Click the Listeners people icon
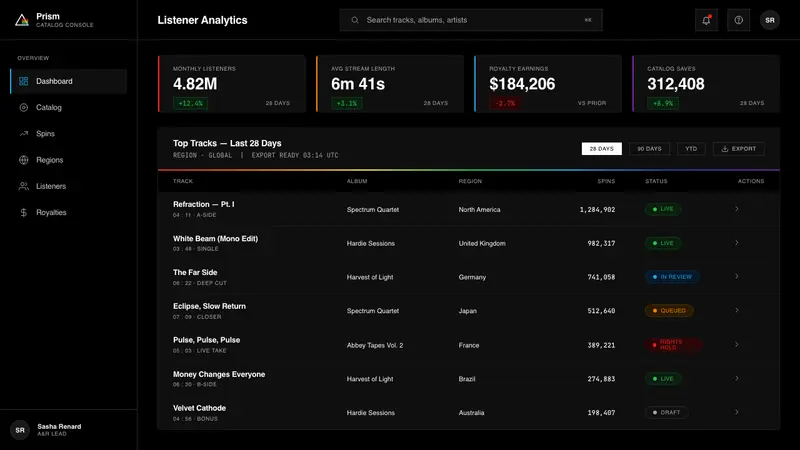The image size is (800, 450). coord(23,186)
